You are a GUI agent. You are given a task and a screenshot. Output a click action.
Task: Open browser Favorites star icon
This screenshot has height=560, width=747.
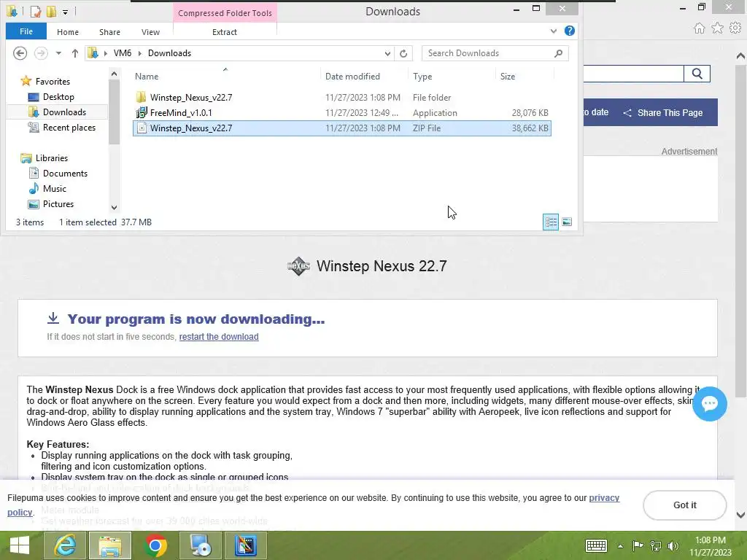point(717,28)
